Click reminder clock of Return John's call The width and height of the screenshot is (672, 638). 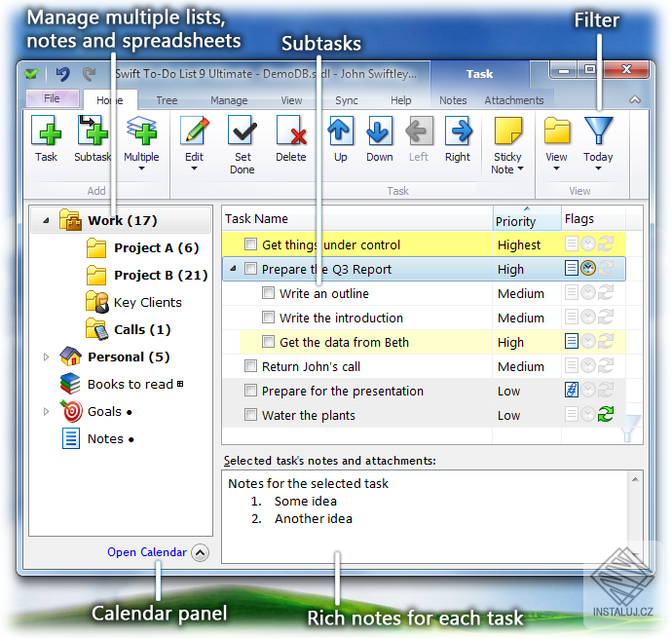coord(588,365)
